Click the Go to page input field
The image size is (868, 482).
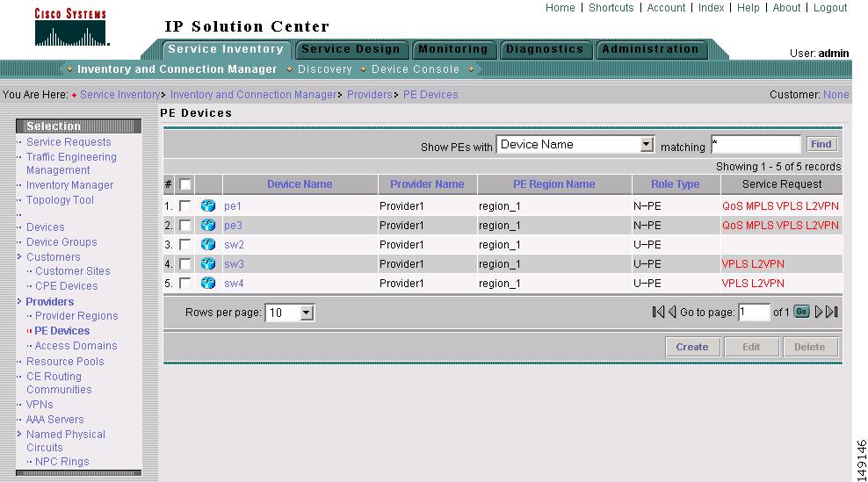755,312
